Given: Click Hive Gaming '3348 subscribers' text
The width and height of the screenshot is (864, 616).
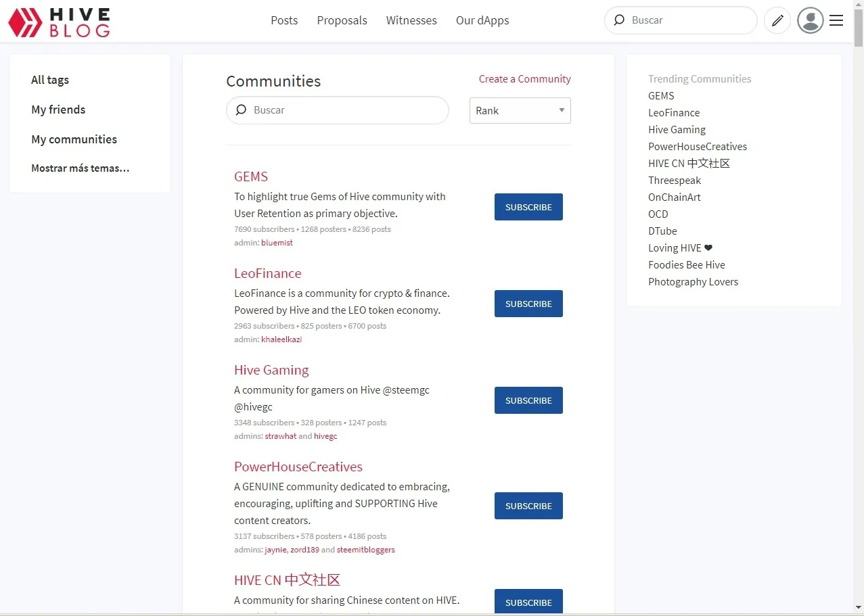Looking at the screenshot, I should [265, 423].
